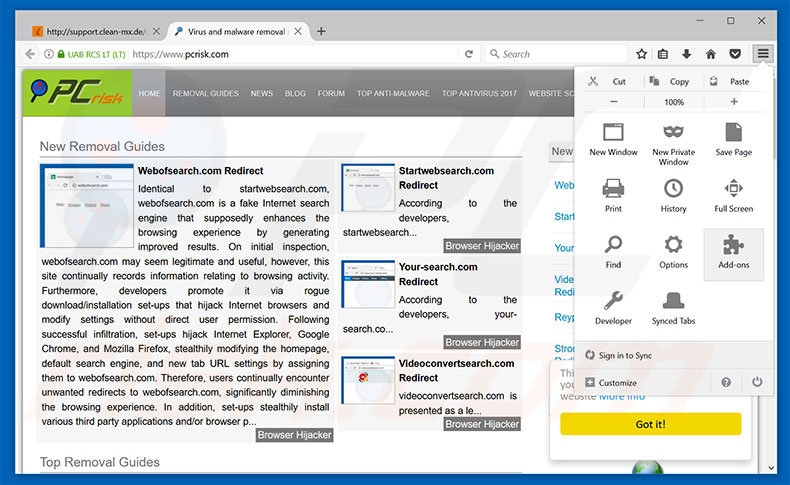
Task: Open the Webofsearch.com Redirect article
Action: pos(201,171)
